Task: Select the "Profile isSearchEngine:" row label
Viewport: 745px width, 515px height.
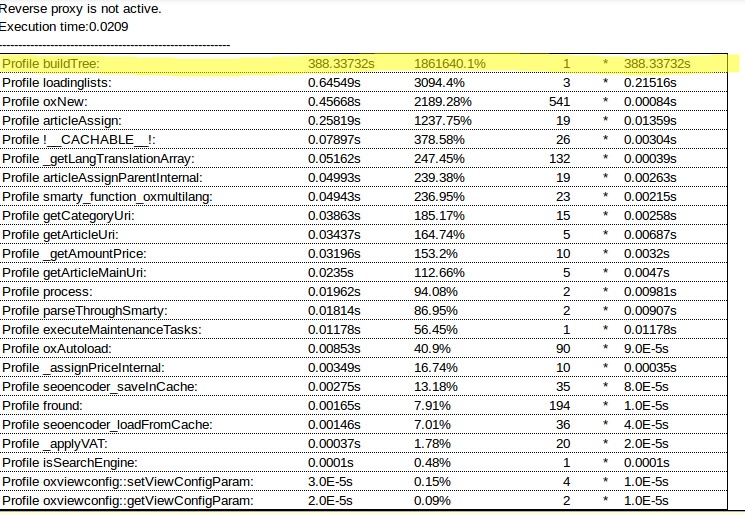Action: (x=69, y=463)
